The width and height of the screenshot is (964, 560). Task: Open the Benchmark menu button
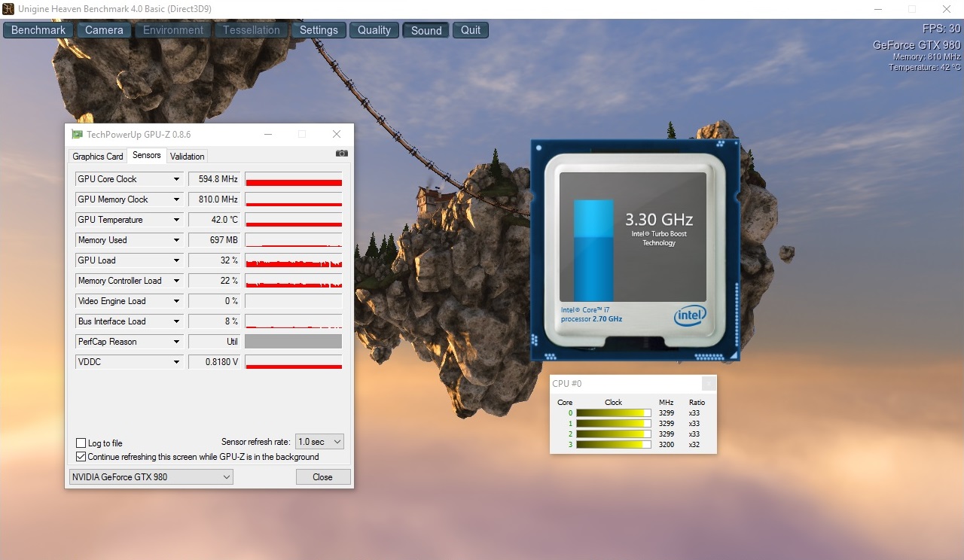(38, 30)
